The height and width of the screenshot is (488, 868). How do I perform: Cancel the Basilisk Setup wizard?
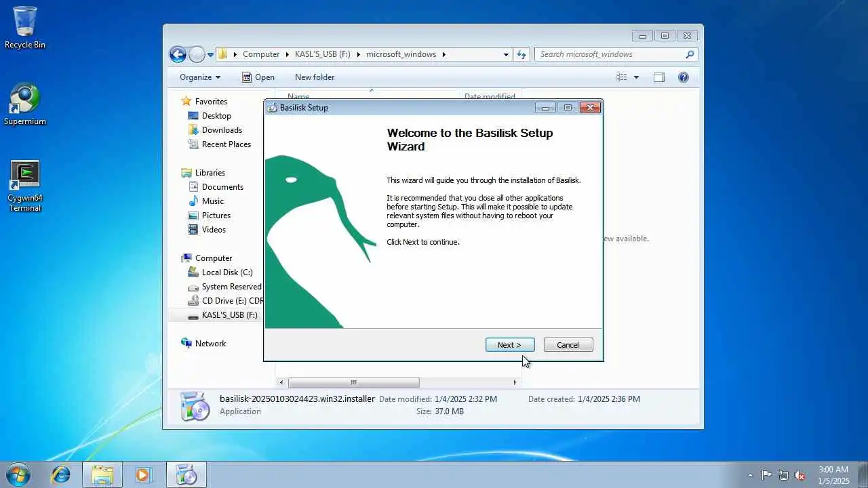coord(568,345)
